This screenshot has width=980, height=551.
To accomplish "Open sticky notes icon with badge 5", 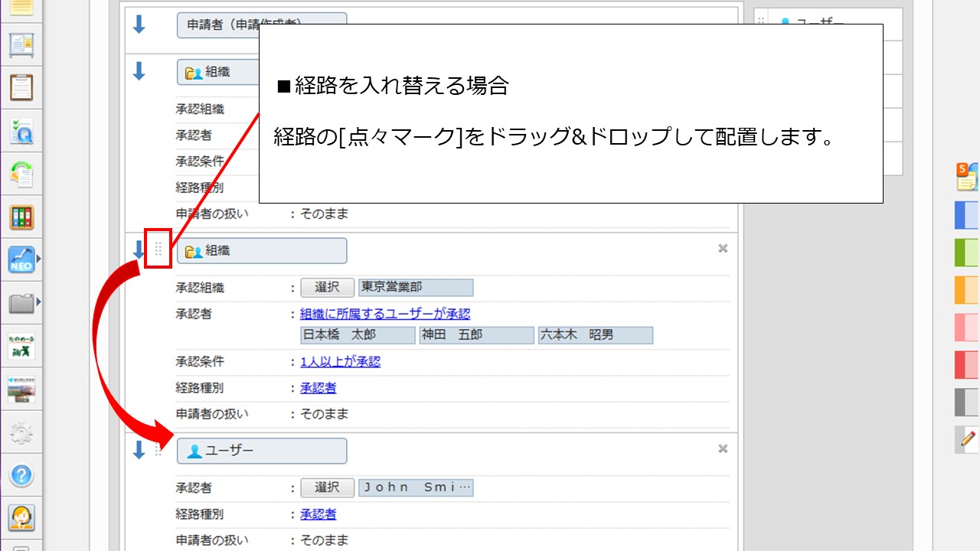I will click(x=967, y=177).
